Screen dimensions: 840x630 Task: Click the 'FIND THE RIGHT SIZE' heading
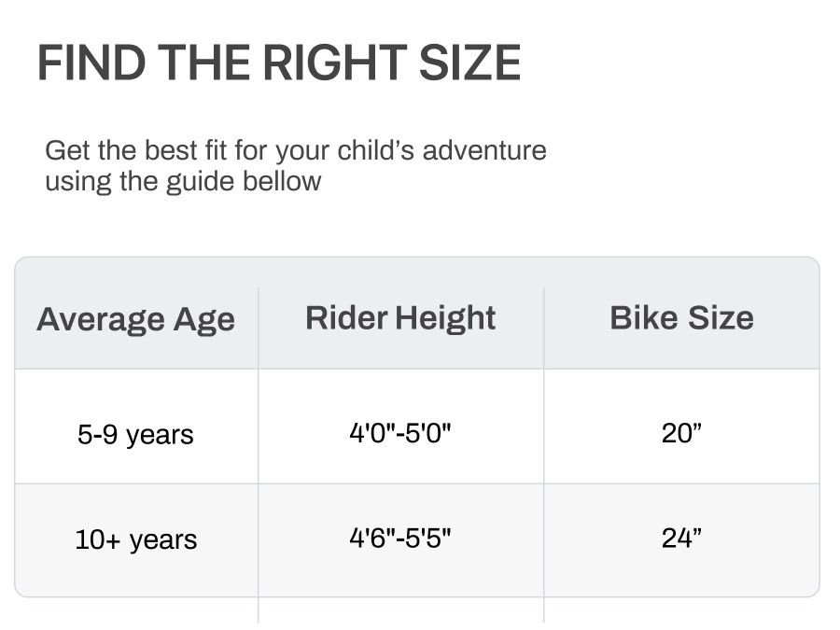[x=278, y=63]
